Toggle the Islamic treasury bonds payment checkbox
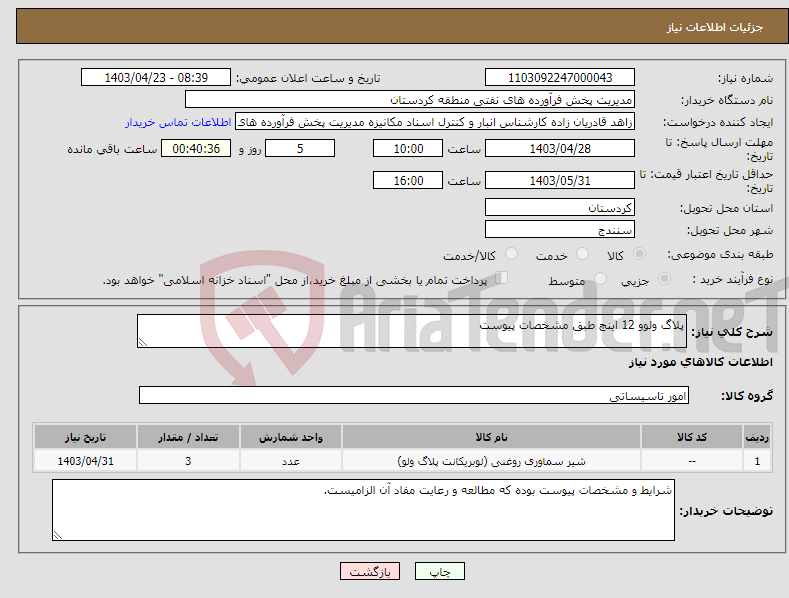 pyautogui.click(x=502, y=278)
